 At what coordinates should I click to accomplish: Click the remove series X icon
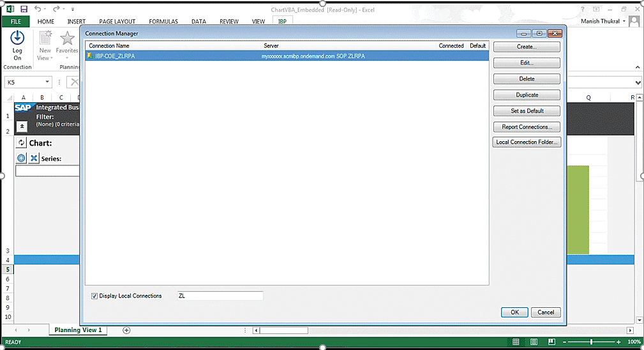click(x=34, y=158)
